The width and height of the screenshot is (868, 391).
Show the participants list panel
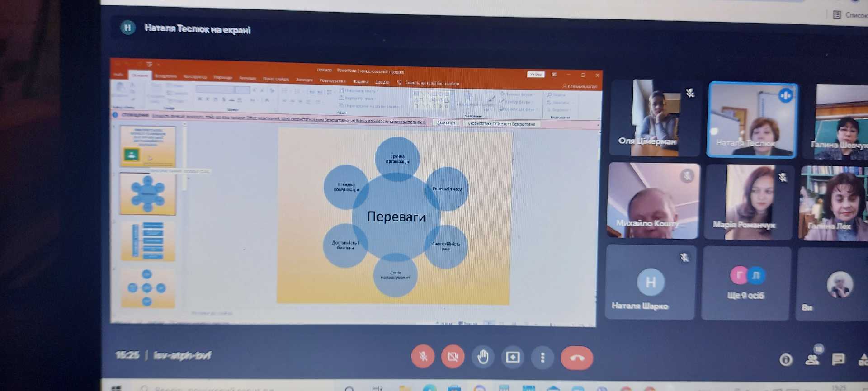point(812,359)
